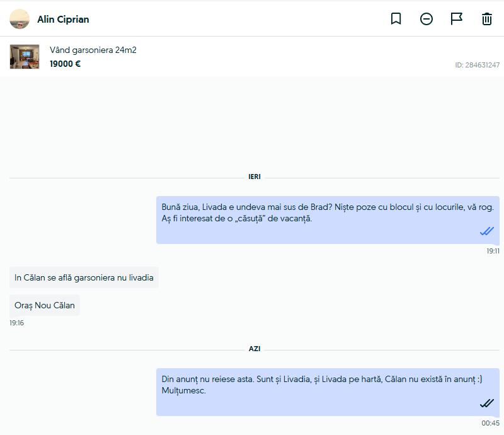Screen dimensions: 504x435
Task: Click the Alin Ciprian name header
Action: click(63, 20)
